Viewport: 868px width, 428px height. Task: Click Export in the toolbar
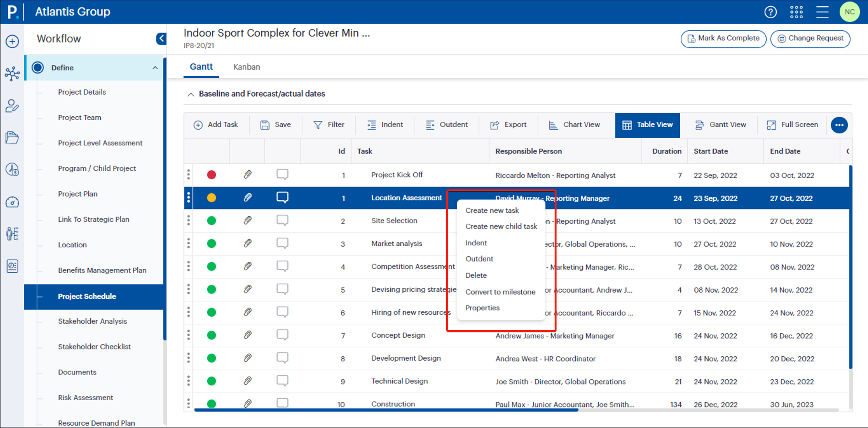click(x=508, y=125)
